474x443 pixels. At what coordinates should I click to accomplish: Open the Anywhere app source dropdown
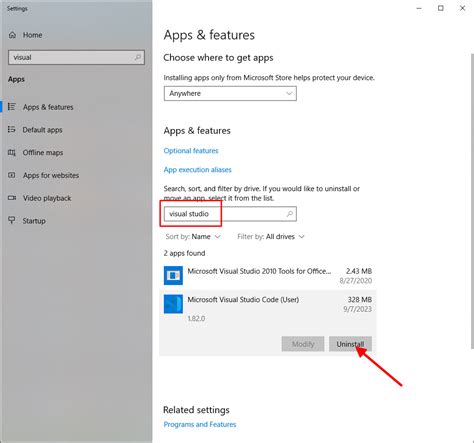[x=230, y=93]
